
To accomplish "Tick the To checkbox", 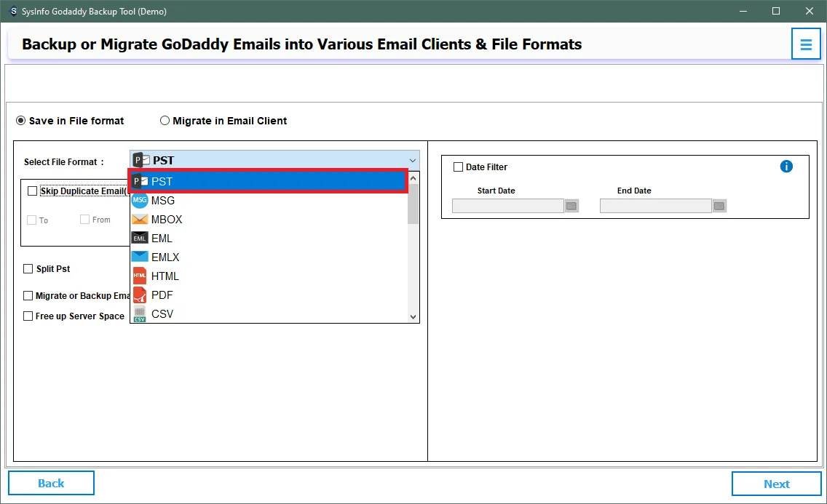I will pyautogui.click(x=31, y=220).
